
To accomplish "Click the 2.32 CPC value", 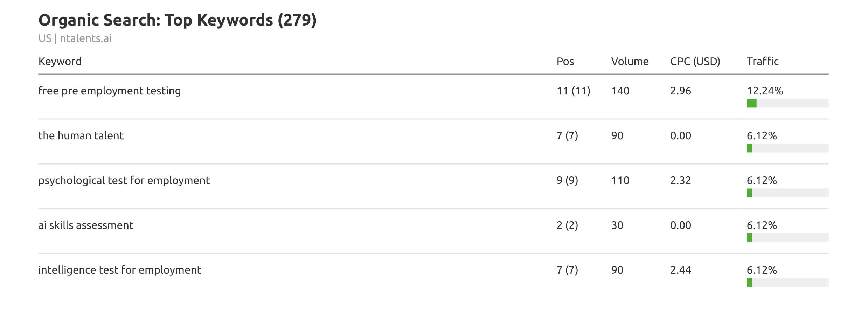I will coord(680,181).
